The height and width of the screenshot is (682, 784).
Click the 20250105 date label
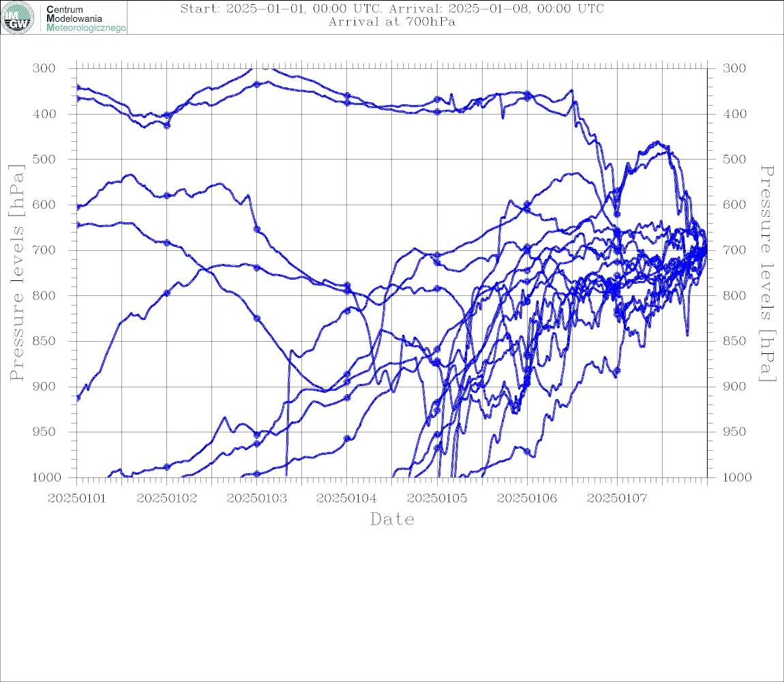coord(437,499)
